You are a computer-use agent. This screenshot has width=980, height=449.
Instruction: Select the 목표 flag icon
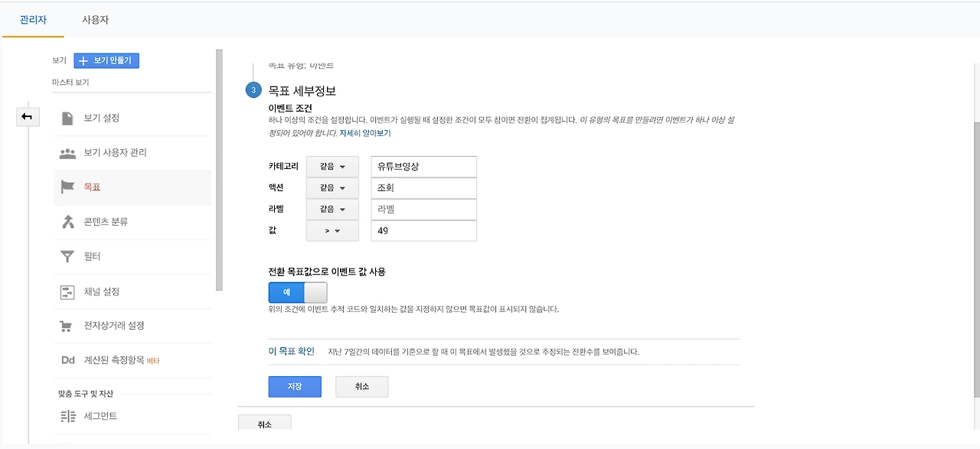click(x=68, y=187)
